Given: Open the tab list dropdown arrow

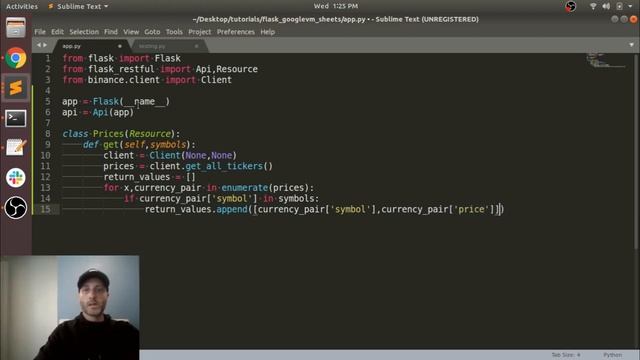Looking at the screenshot, I should (631, 45).
